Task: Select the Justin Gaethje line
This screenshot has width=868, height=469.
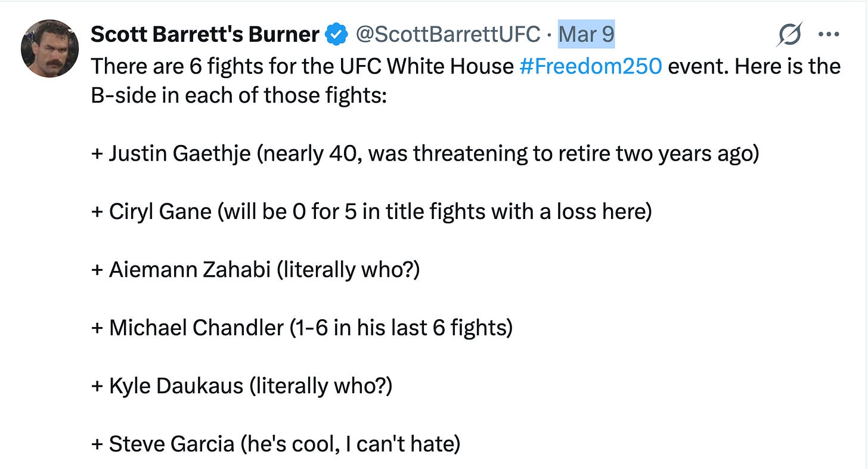Action: (x=425, y=153)
